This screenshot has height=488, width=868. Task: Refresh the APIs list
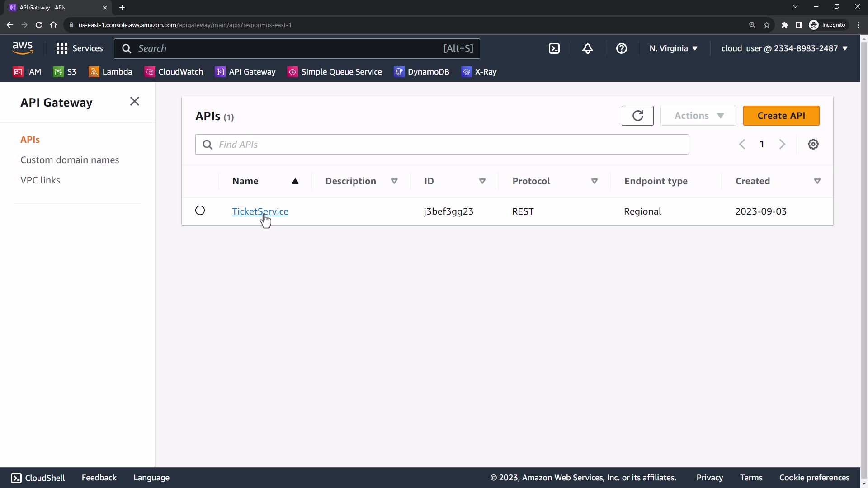pos(637,116)
